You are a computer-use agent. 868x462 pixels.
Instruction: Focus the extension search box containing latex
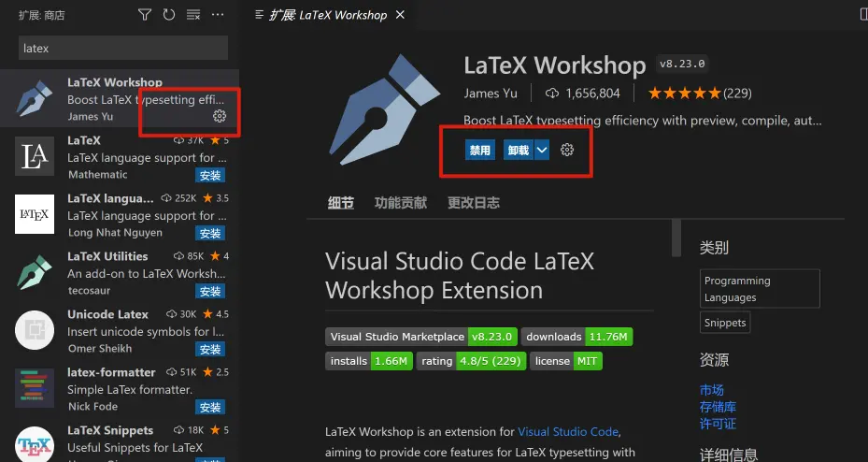coord(123,49)
